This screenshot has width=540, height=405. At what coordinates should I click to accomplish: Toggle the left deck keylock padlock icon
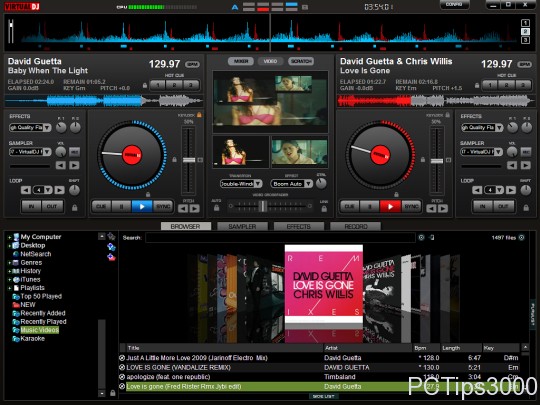pyautogui.click(x=199, y=115)
